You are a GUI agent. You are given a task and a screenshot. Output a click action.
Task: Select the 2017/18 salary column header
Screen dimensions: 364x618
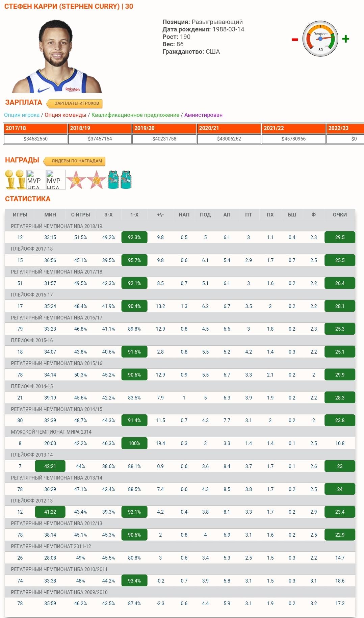tap(35, 128)
